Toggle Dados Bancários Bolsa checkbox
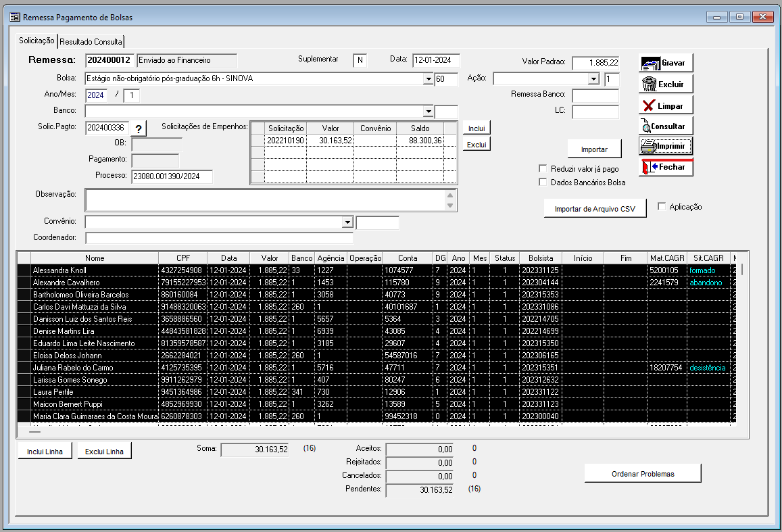 pos(543,182)
